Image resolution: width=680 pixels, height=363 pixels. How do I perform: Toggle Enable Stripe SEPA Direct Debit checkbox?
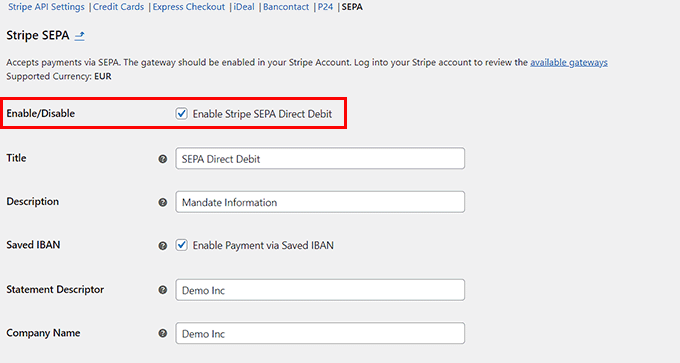181,114
